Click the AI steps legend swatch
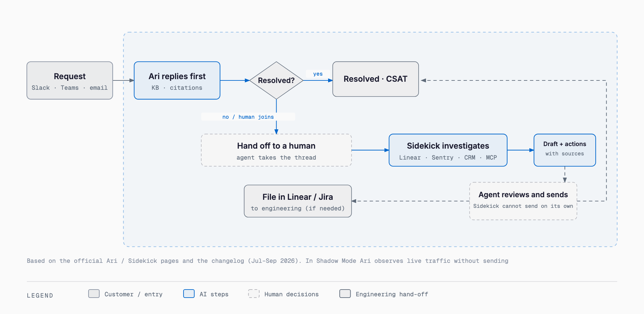Screen dimensions: 644x314 (x=189, y=293)
